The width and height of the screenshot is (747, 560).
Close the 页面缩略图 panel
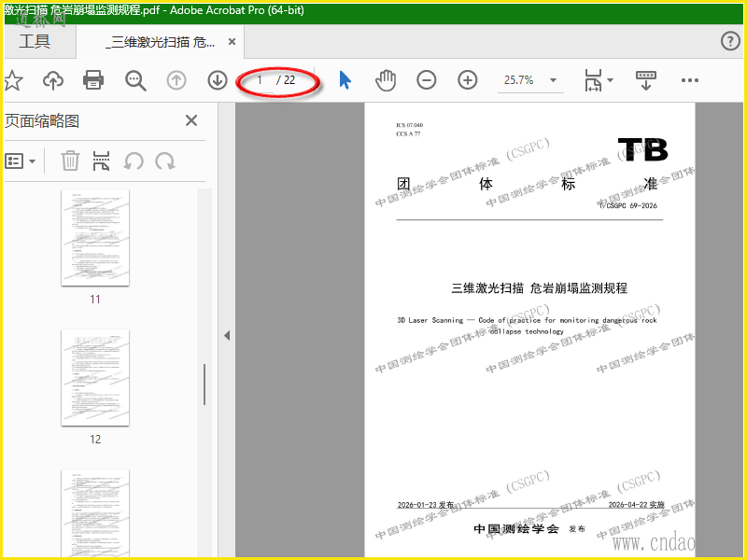click(191, 120)
